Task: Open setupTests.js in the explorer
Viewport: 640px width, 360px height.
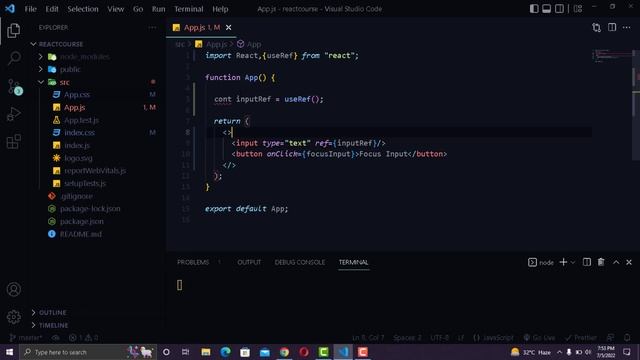Action: pyautogui.click(x=85, y=183)
